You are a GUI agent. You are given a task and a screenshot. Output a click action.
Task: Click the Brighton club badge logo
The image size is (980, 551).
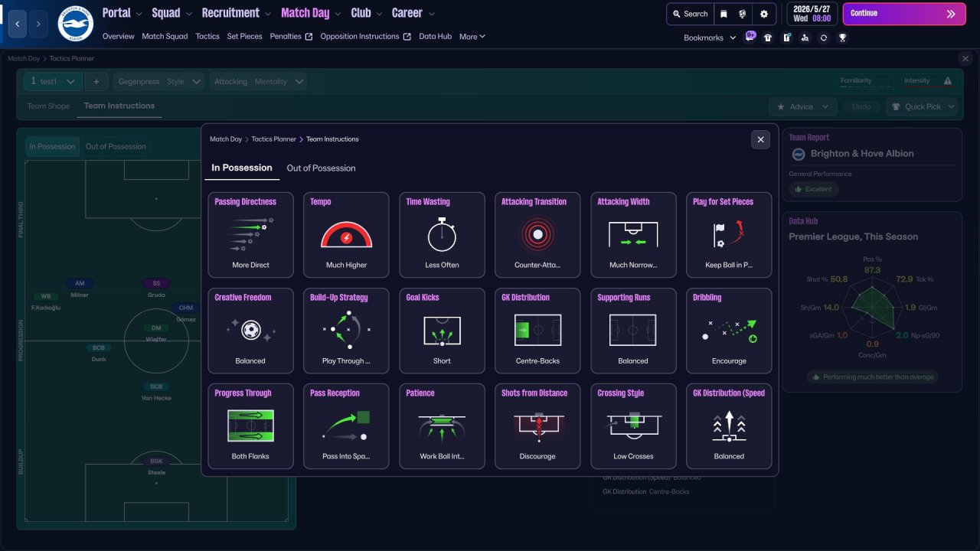coord(75,24)
